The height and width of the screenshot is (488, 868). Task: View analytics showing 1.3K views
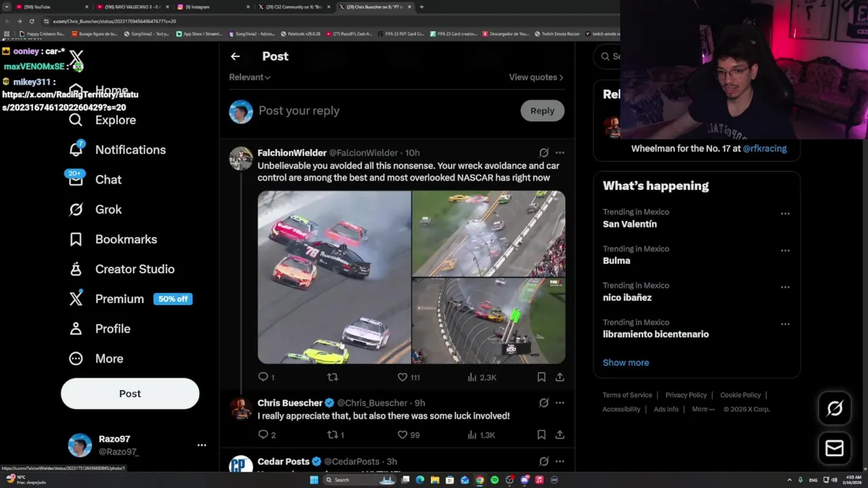coord(482,434)
